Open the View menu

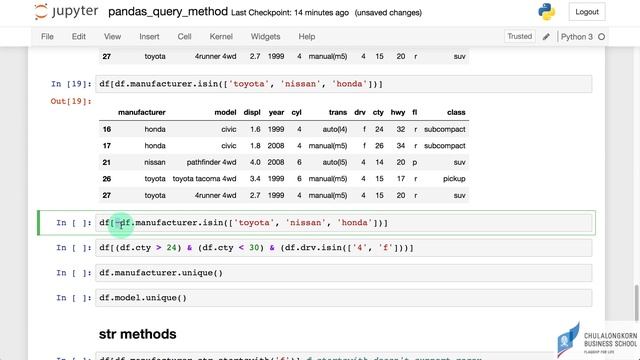tap(112, 36)
